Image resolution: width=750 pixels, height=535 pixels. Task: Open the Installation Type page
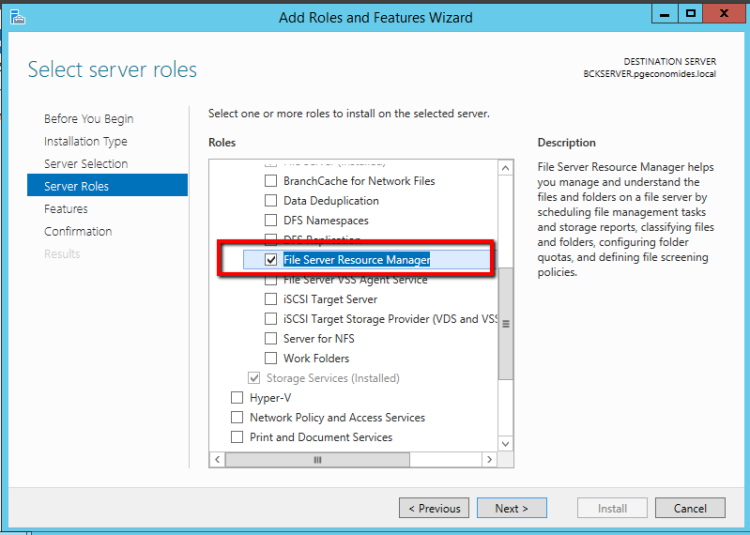pos(85,142)
